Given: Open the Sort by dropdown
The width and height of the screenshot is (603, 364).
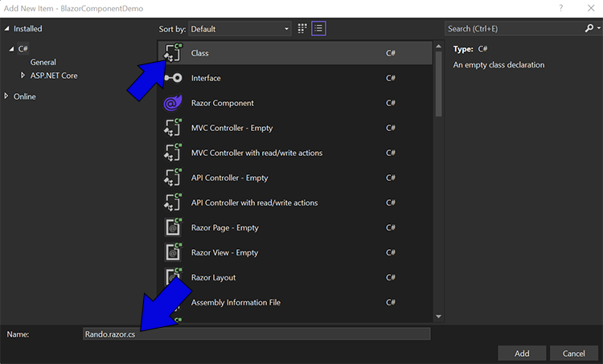Looking at the screenshot, I should (240, 29).
